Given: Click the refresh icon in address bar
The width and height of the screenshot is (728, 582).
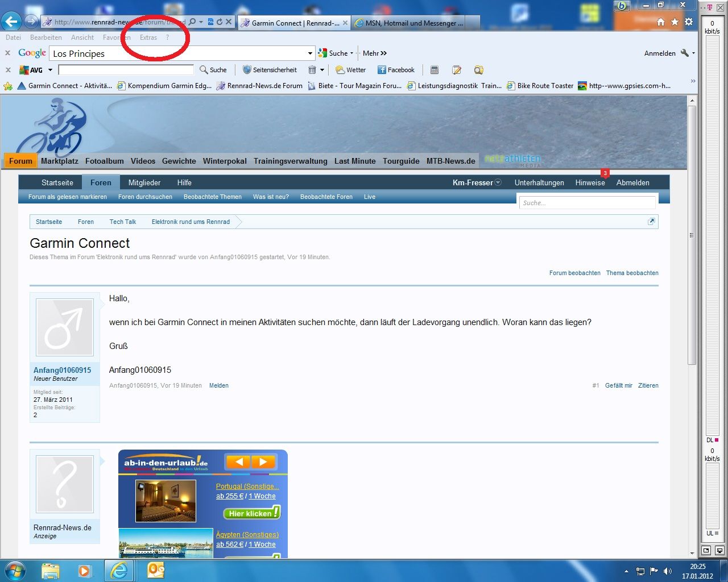Looking at the screenshot, I should click(220, 22).
